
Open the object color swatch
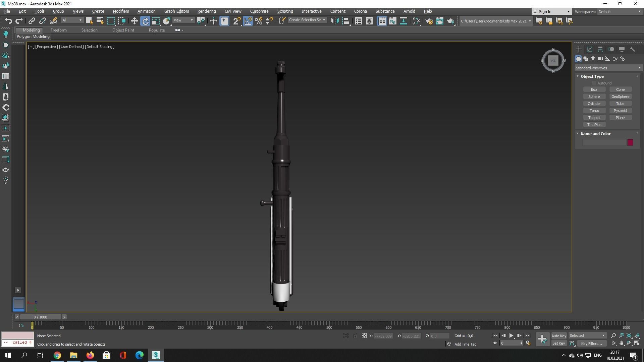tap(630, 143)
